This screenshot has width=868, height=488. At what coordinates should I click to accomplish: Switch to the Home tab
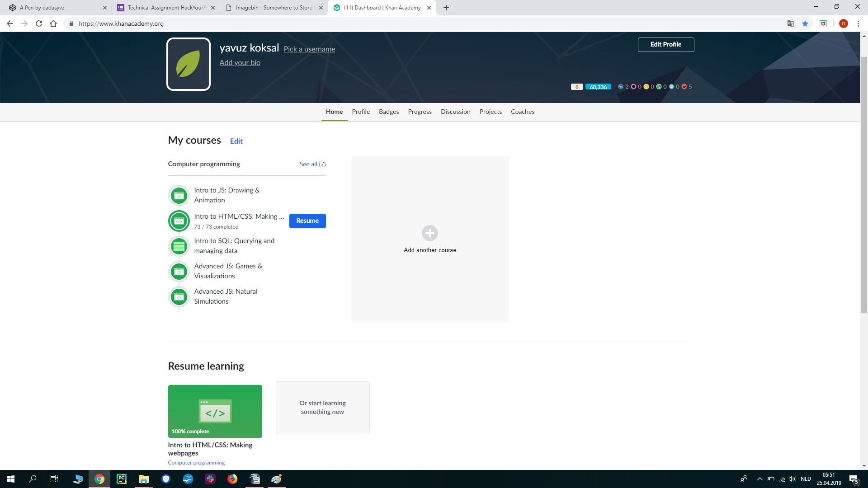[334, 112]
